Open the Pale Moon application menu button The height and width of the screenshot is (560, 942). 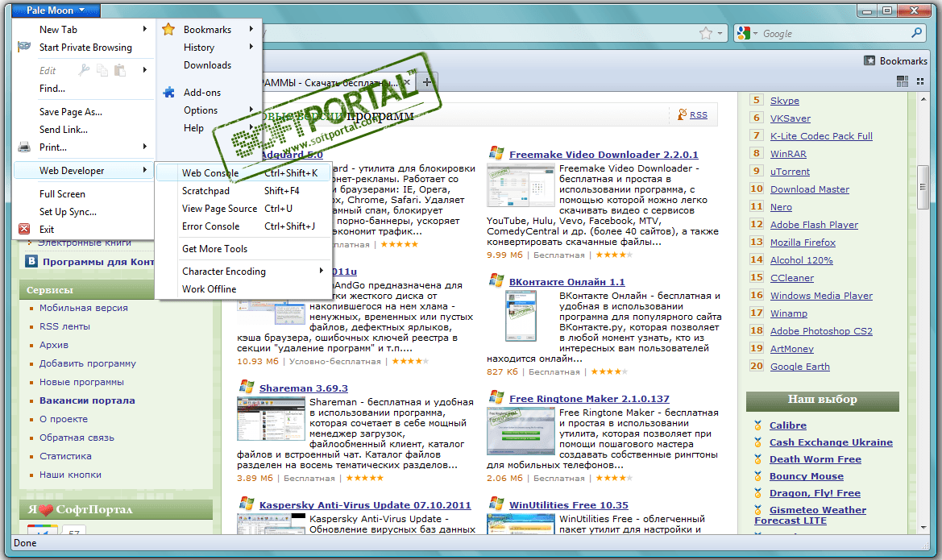tap(56, 10)
